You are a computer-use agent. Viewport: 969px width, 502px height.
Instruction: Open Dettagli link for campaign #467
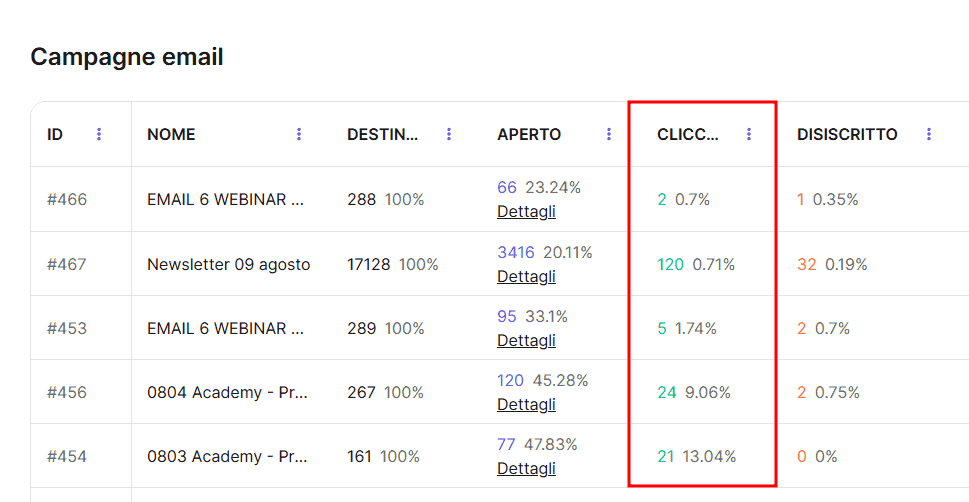click(527, 276)
